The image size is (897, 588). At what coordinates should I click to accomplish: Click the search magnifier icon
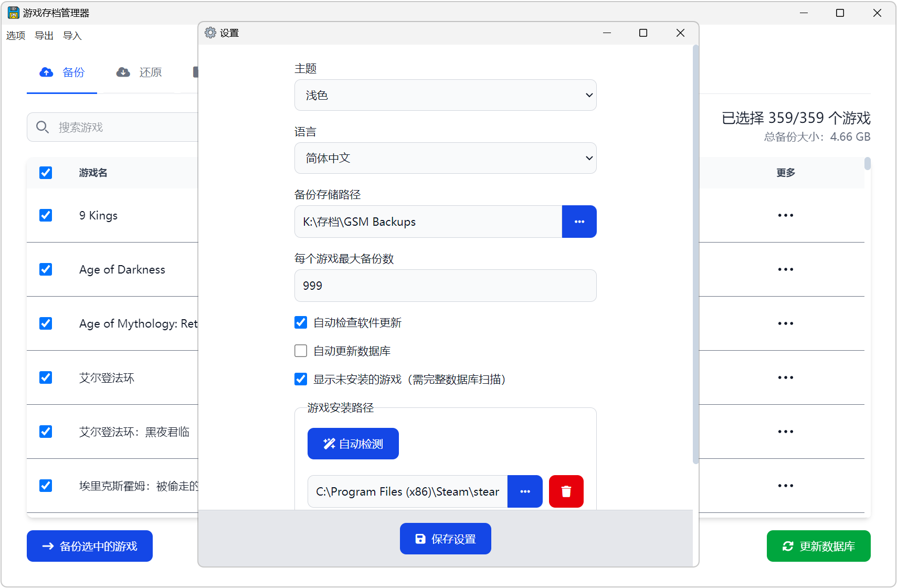click(43, 127)
